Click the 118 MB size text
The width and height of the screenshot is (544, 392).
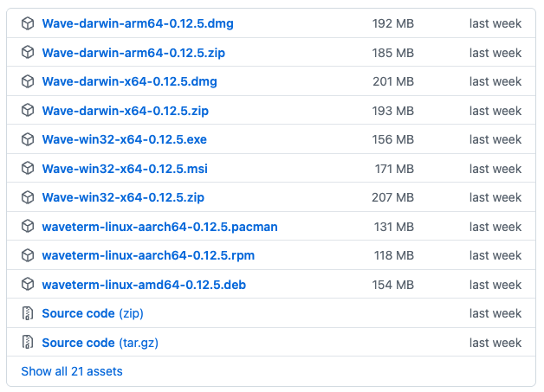coord(394,255)
